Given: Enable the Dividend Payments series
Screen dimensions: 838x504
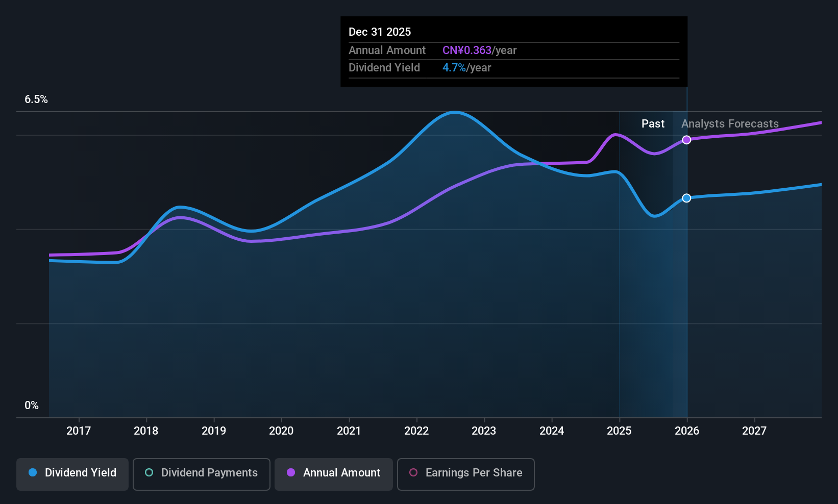Looking at the screenshot, I should pyautogui.click(x=201, y=474).
